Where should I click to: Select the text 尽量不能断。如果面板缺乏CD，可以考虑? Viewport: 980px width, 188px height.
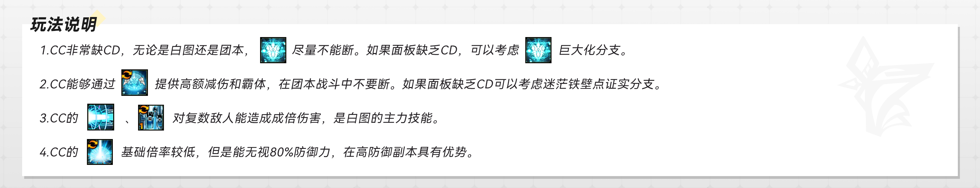point(405,50)
